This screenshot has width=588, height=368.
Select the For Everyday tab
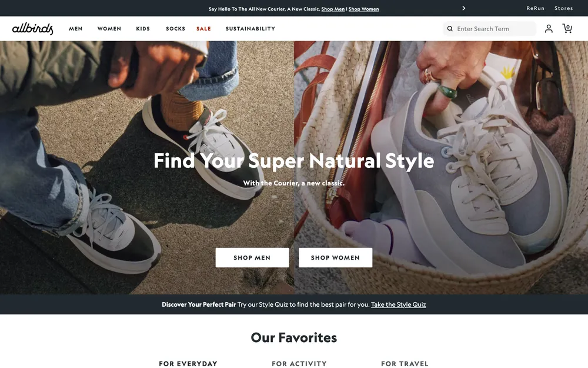[x=188, y=363]
